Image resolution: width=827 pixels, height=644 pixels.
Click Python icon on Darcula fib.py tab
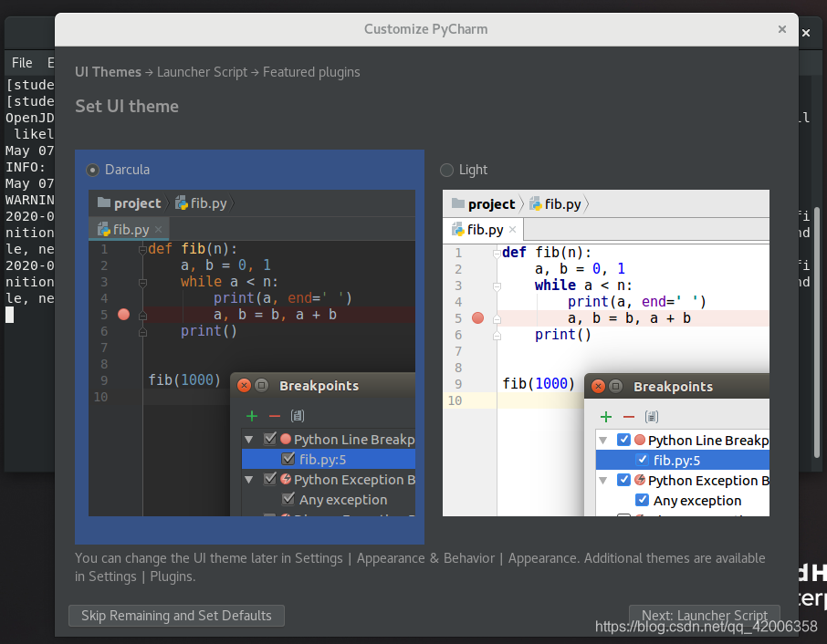tap(104, 229)
